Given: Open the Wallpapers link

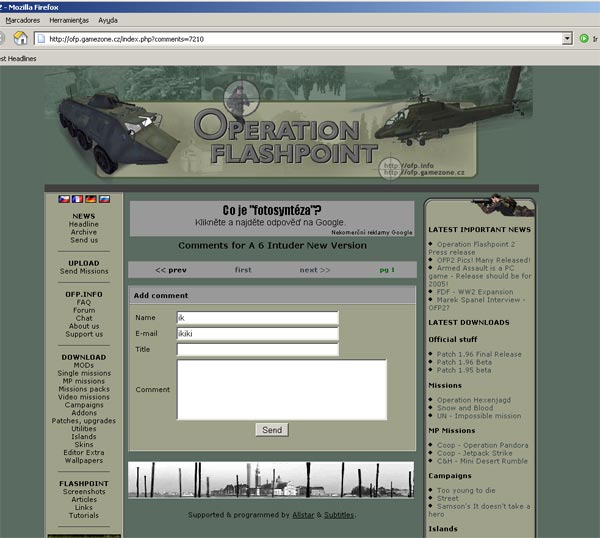Looking at the screenshot, I should click(84, 460).
